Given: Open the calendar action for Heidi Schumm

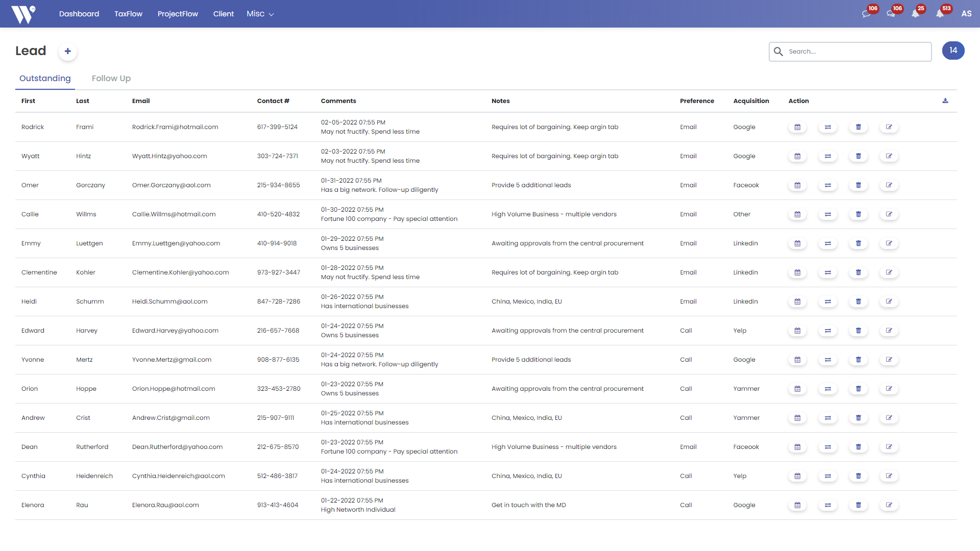Looking at the screenshot, I should pyautogui.click(x=797, y=302).
